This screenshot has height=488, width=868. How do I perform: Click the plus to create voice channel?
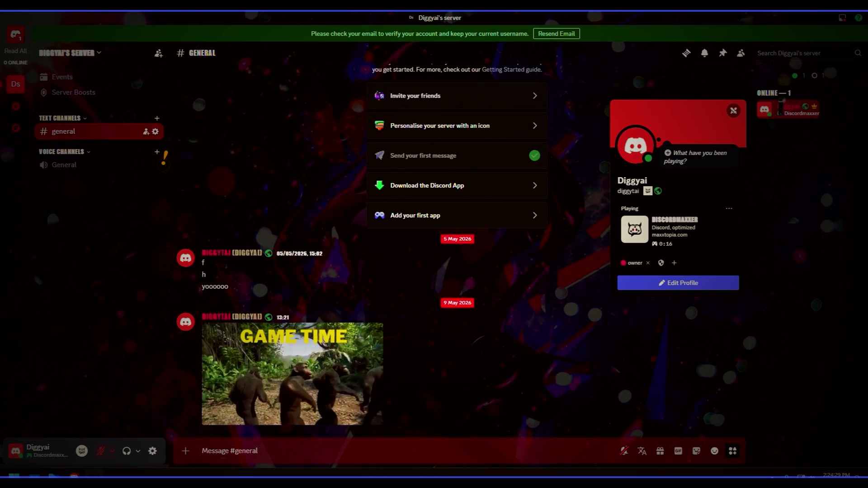pos(157,152)
